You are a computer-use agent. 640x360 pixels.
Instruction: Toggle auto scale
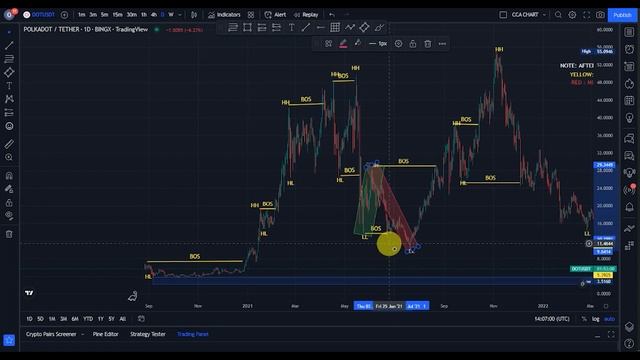[x=609, y=319]
